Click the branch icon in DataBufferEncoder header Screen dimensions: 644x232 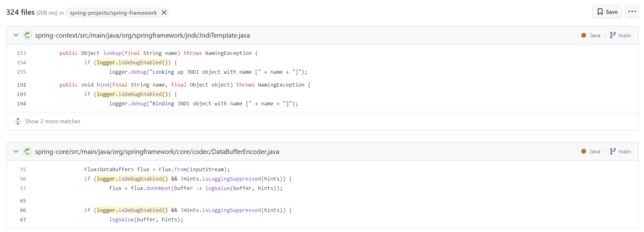pos(613,151)
